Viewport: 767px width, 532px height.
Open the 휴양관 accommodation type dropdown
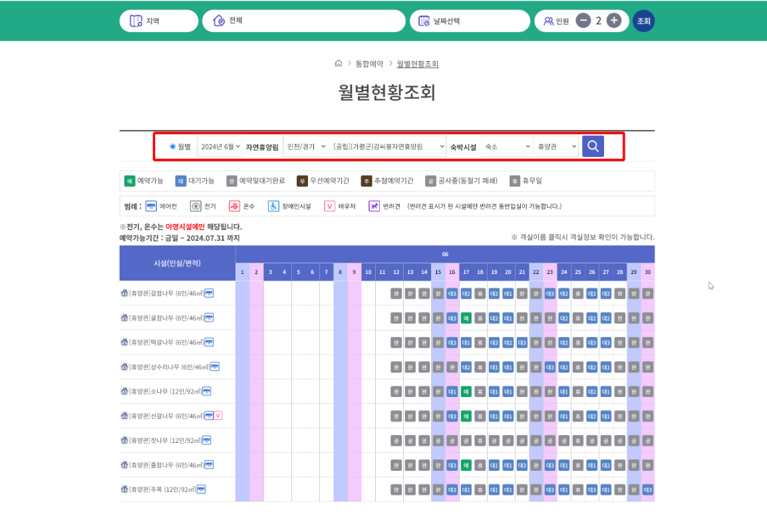[556, 146]
